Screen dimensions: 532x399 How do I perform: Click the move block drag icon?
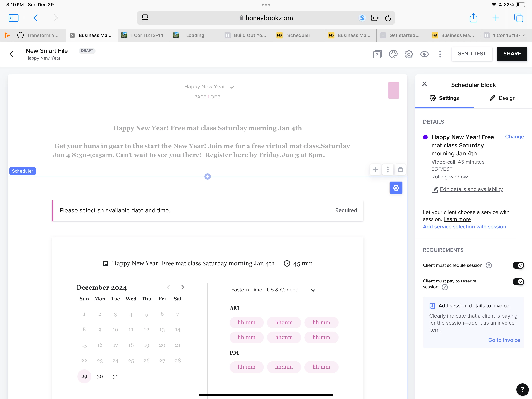pos(375,169)
